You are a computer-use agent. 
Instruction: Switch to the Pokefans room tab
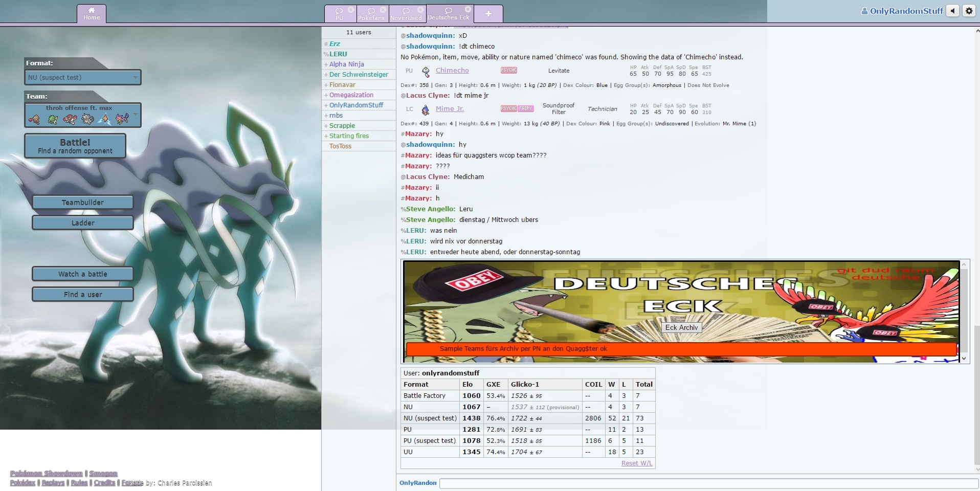pyautogui.click(x=371, y=14)
